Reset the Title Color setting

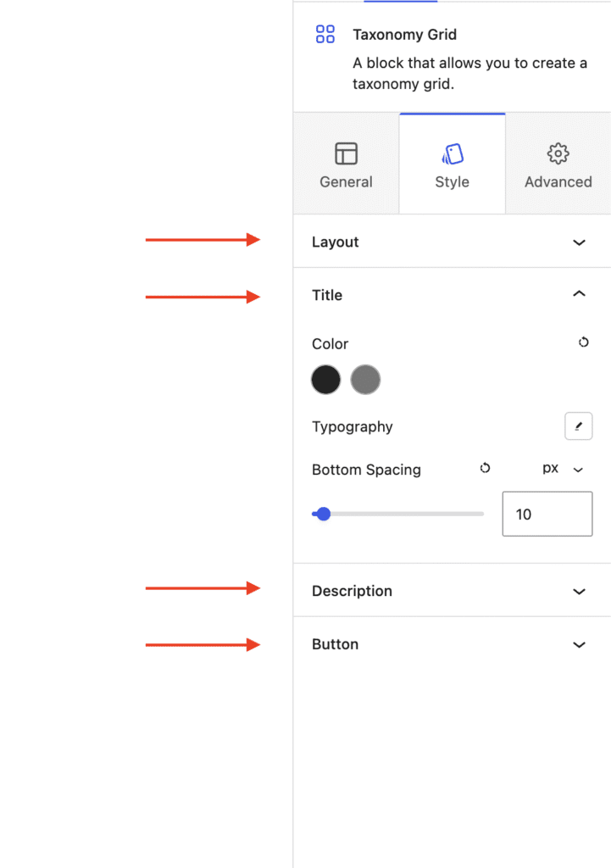coord(583,342)
